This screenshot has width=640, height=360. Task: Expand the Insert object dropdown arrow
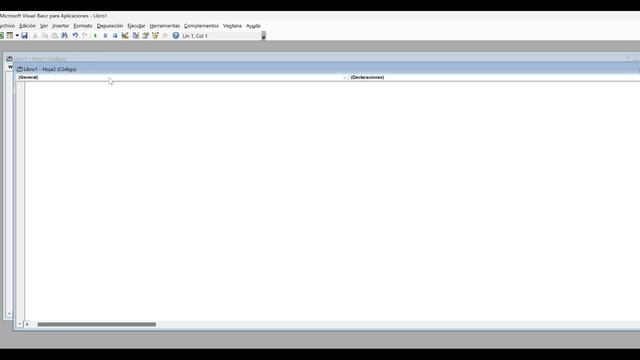[17, 36]
